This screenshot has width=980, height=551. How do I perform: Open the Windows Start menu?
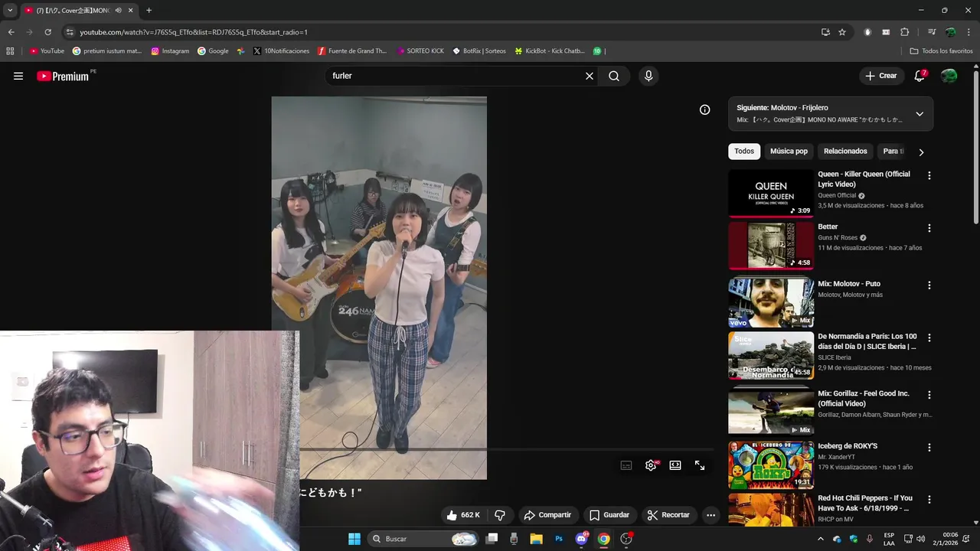(x=354, y=539)
